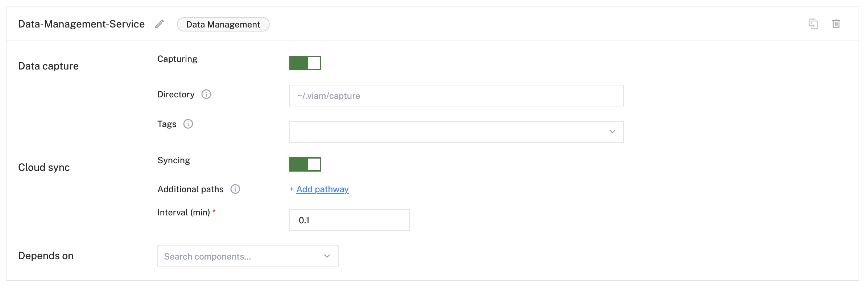Screen dimensions: 868x286
Task: Click the Data Management type badge
Action: [x=223, y=24]
